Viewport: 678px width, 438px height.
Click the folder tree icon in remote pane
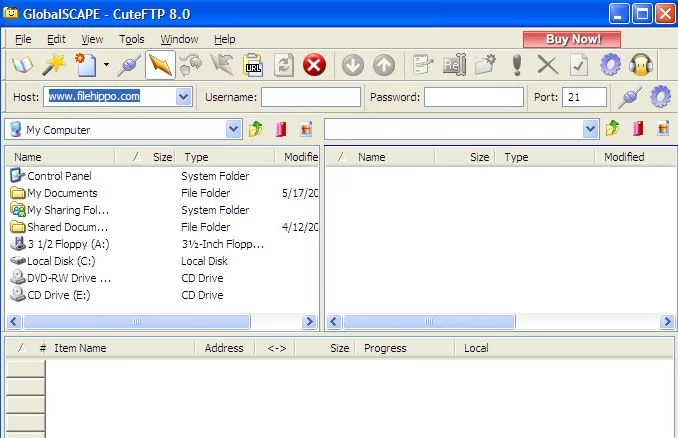(663, 128)
